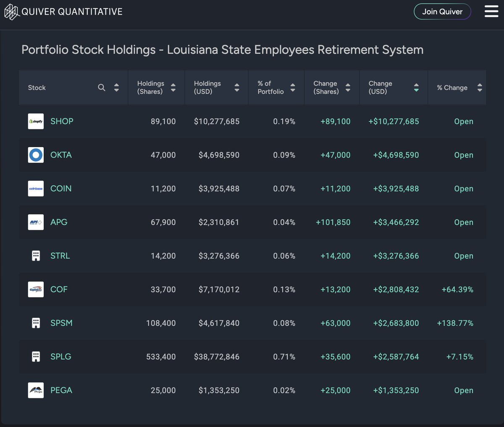Open the hamburger menu icon

click(x=491, y=11)
